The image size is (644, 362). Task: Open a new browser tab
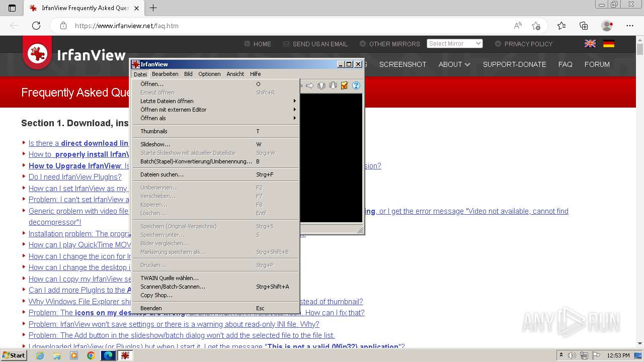click(153, 8)
